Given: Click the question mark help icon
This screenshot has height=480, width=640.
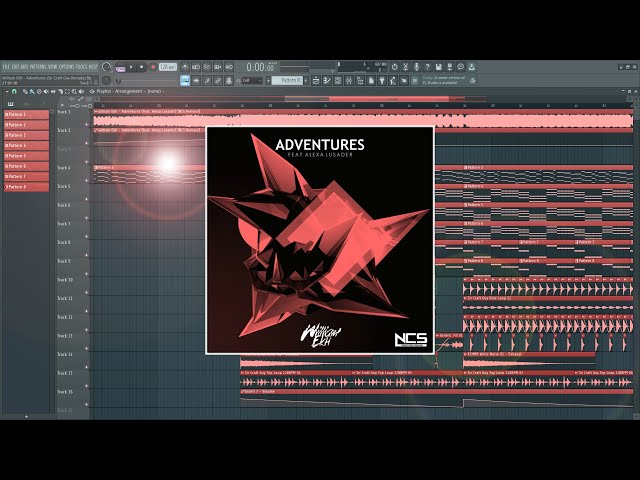Looking at the screenshot, I should pos(428,67).
